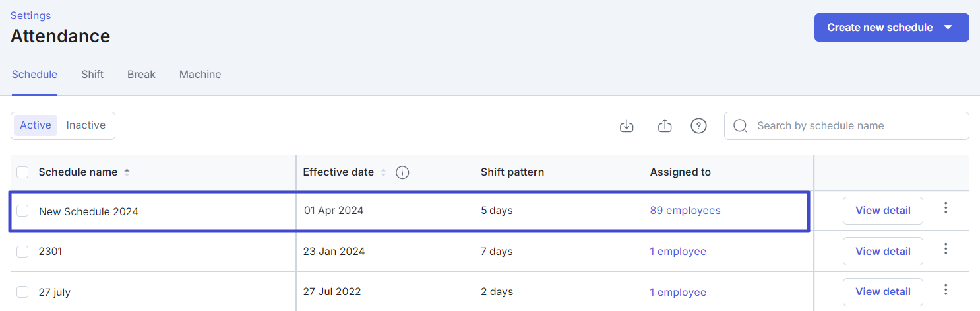Open three-dot menu for New Schedule 2024
The width and height of the screenshot is (980, 311).
coord(946,208)
